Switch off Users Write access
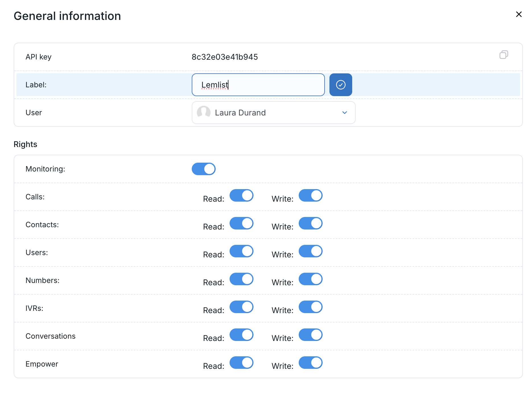Image resolution: width=532 pixels, height=393 pixels. 310,251
